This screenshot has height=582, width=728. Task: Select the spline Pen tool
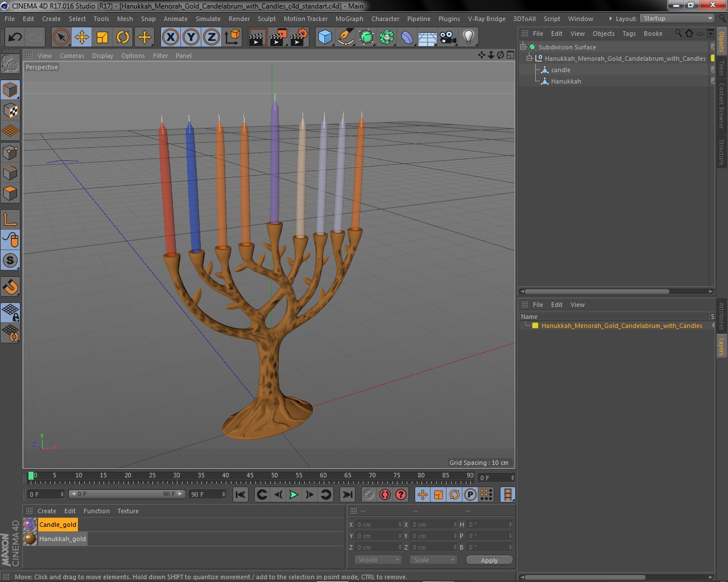coord(346,38)
